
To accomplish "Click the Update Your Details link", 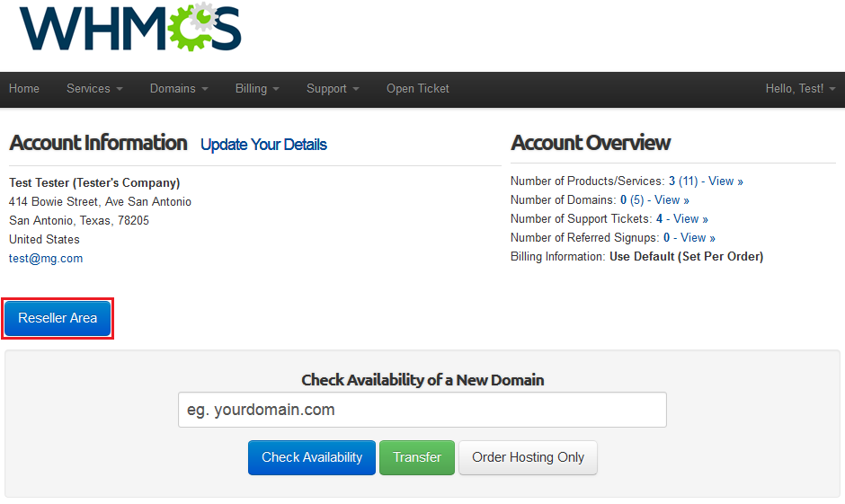I will [x=263, y=145].
